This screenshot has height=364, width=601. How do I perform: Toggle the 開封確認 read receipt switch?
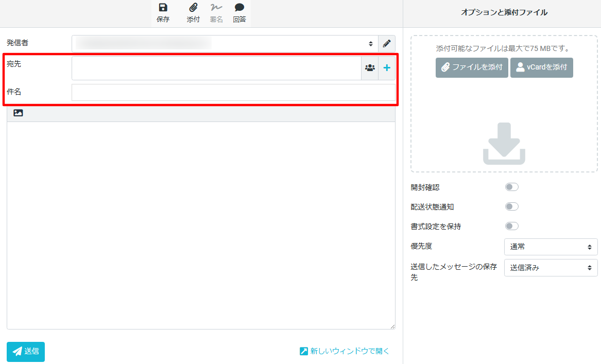tap(512, 187)
